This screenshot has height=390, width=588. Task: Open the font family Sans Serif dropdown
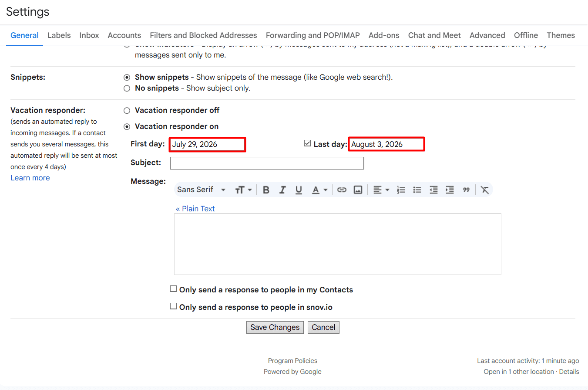(201, 190)
